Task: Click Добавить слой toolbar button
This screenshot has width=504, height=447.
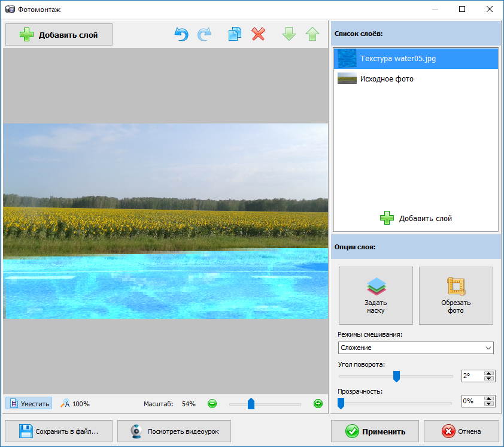Action: [59, 34]
